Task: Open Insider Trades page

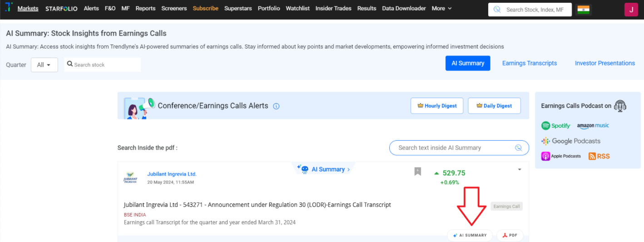Action: pos(333,8)
